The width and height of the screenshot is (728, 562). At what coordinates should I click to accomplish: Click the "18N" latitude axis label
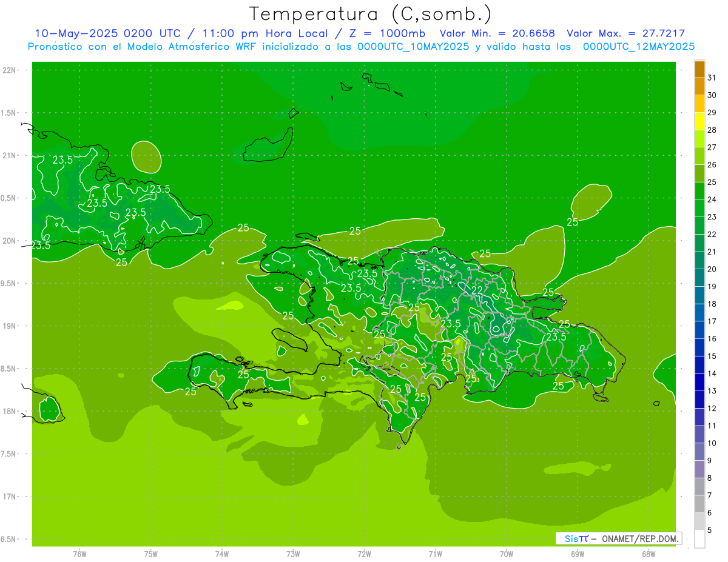coord(8,412)
